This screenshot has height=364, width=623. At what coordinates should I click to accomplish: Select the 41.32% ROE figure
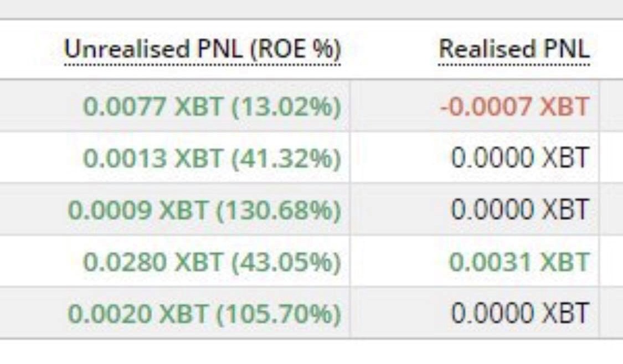pos(286,158)
